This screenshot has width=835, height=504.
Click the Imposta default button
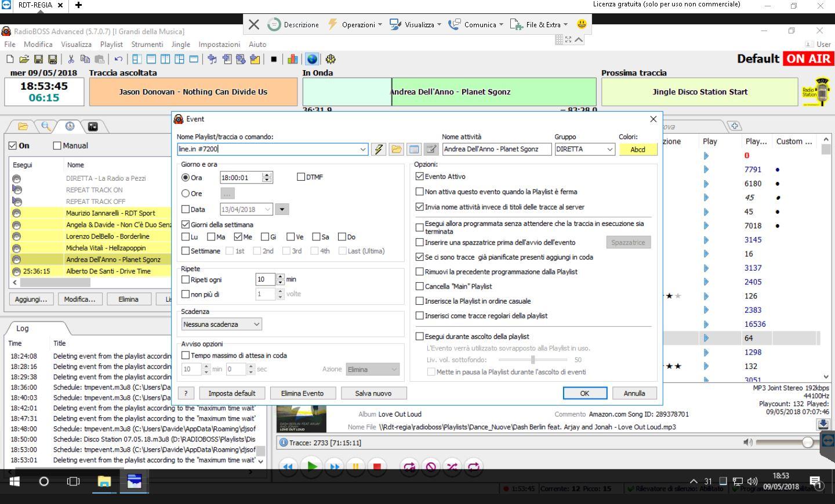pyautogui.click(x=232, y=393)
